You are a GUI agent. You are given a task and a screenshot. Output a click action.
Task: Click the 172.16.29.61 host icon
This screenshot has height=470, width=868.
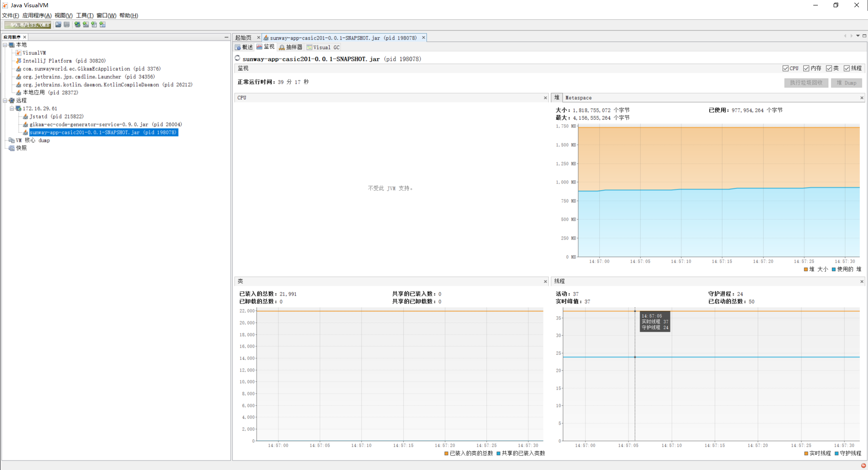19,108
